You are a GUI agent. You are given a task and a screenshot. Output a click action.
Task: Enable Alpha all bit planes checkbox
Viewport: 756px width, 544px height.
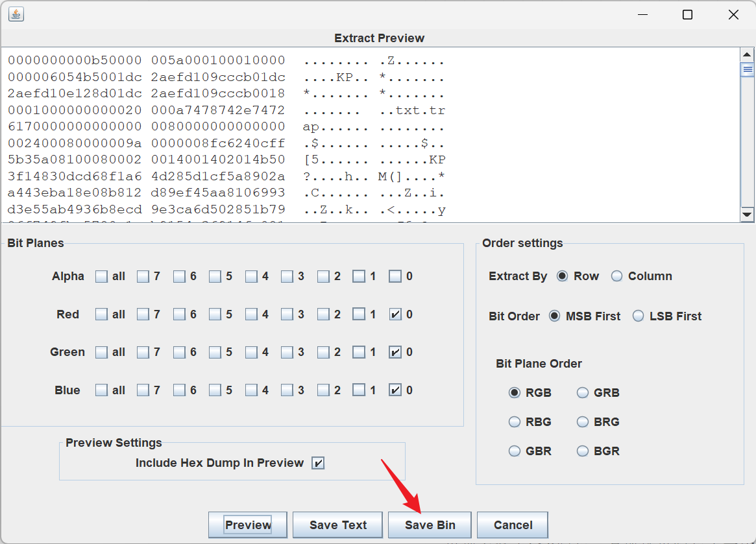[x=102, y=276]
